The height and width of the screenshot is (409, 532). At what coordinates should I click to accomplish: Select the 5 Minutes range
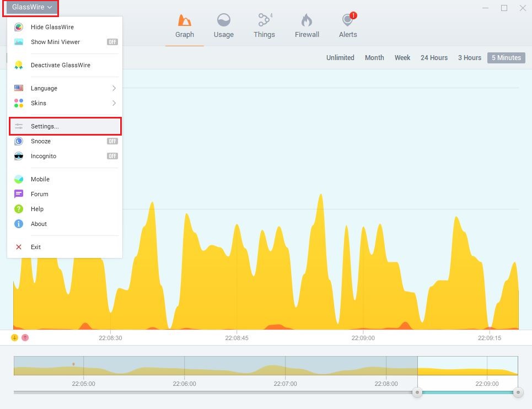click(x=506, y=58)
